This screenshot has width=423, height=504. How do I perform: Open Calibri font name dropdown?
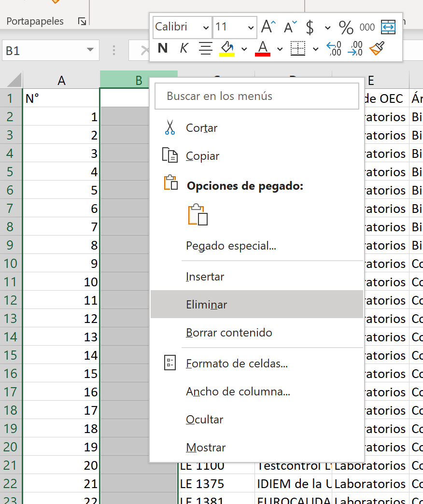[x=206, y=28]
